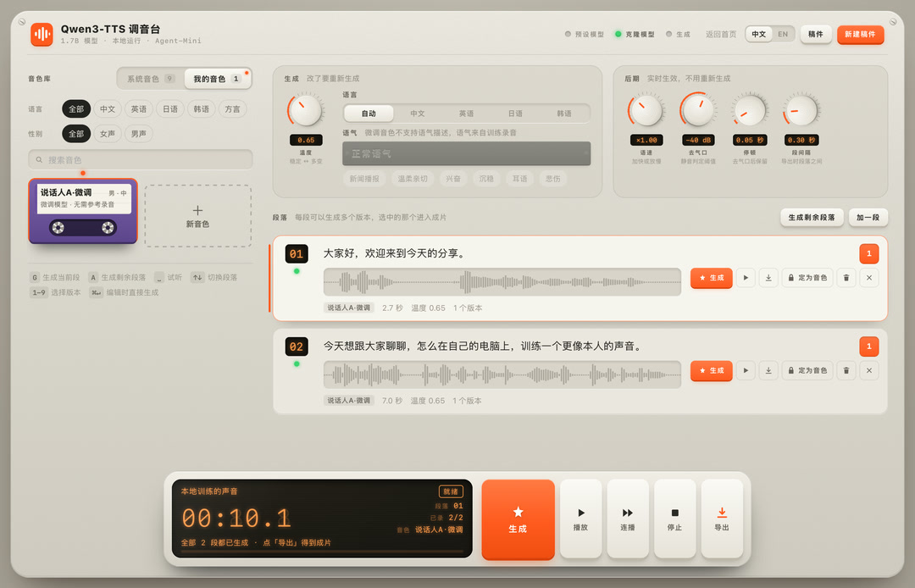Click the 播放 transport button in the bottom bar

point(580,519)
